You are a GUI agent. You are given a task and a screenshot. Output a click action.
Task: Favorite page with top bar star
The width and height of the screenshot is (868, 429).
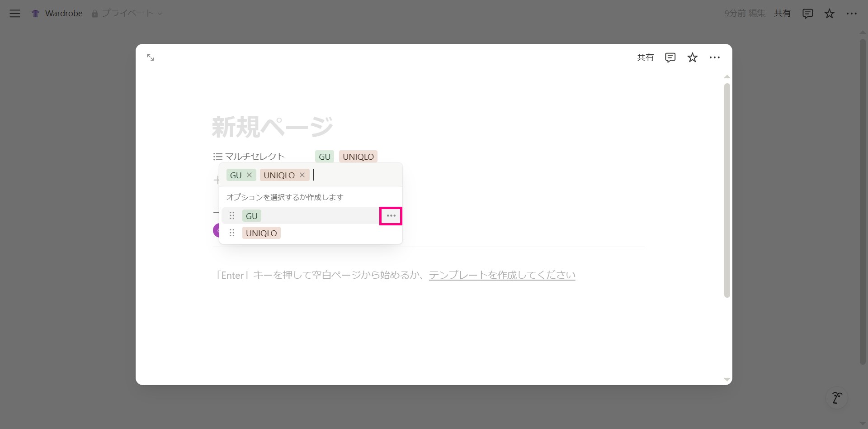[x=829, y=14]
